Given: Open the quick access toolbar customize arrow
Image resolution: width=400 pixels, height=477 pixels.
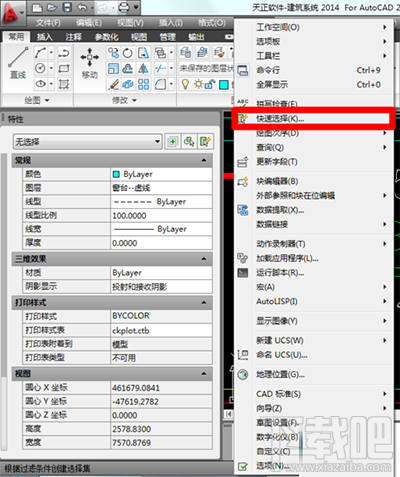Looking at the screenshot, I should 136,7.
